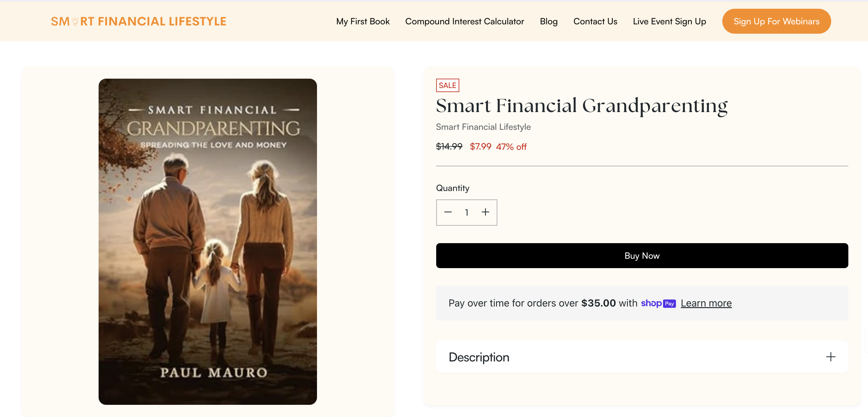Open the Compound Interest Calculator
This screenshot has width=868, height=417.
(465, 21)
